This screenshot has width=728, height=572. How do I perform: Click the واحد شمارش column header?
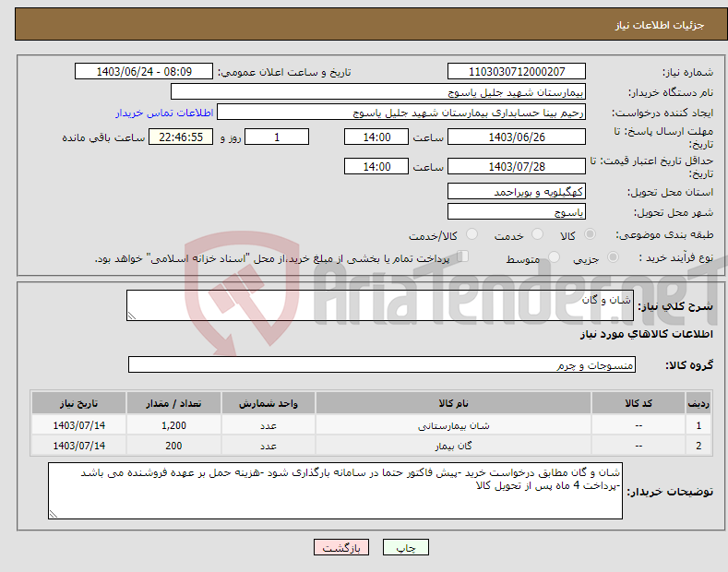[x=269, y=403]
